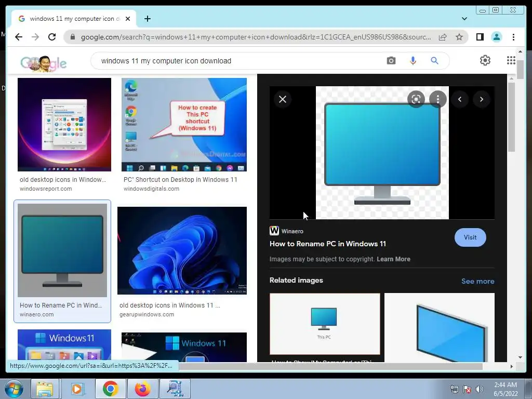
Task: Open the angled blue monitor related image
Action: [x=440, y=328]
